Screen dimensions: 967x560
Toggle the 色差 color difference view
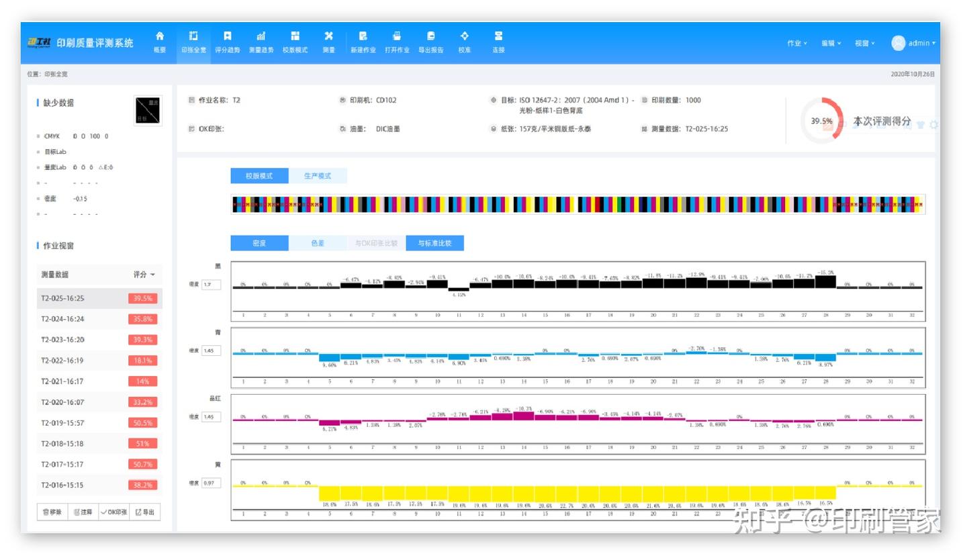coord(318,243)
